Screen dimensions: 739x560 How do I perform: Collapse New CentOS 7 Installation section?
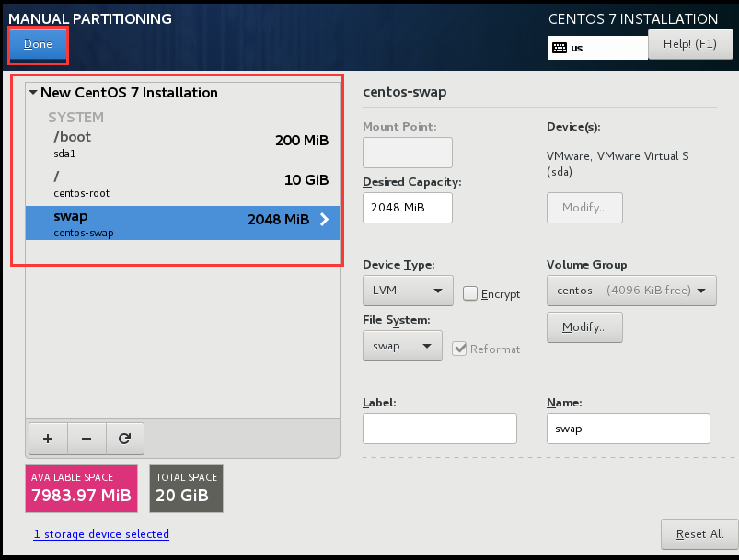click(x=33, y=93)
